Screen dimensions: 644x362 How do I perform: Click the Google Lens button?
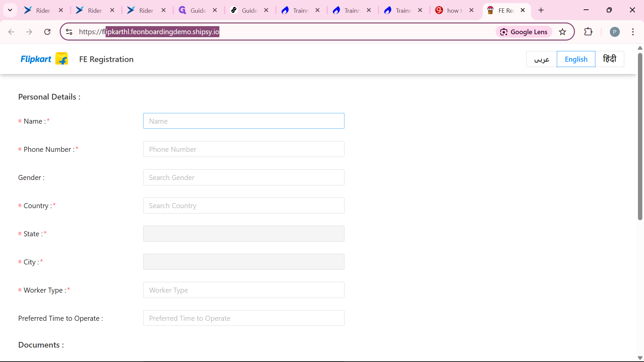524,32
